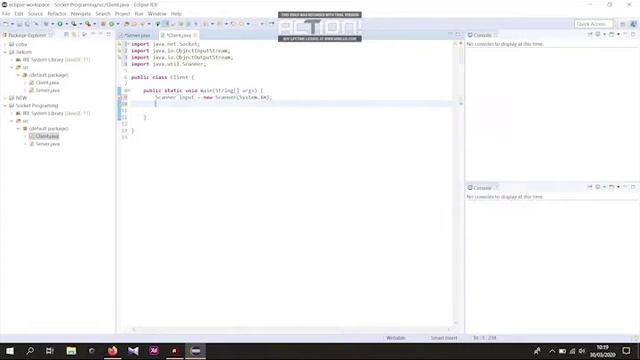This screenshot has height=360, width=640.
Task: Select the Java perspective icon
Action: click(633, 24)
